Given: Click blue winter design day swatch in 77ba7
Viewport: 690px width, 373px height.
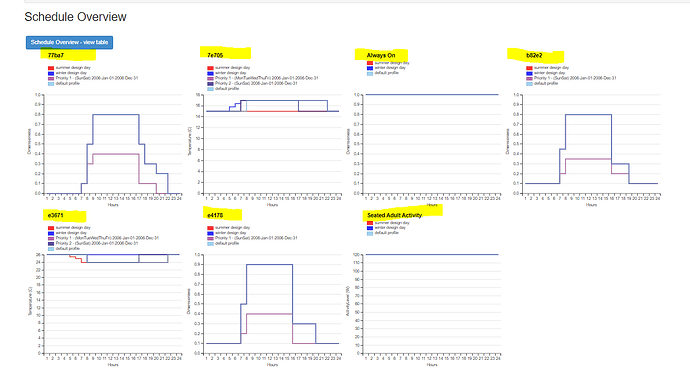Looking at the screenshot, I should pos(51,73).
